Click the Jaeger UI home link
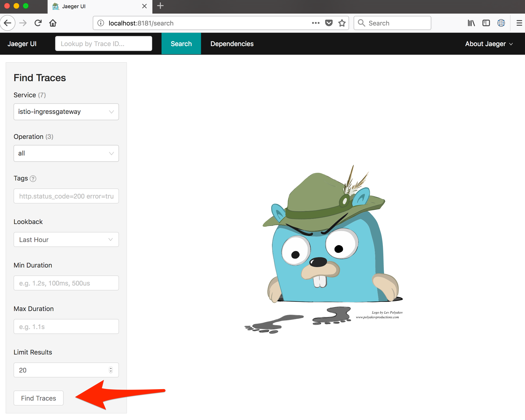This screenshot has width=525, height=420. pyautogui.click(x=22, y=44)
